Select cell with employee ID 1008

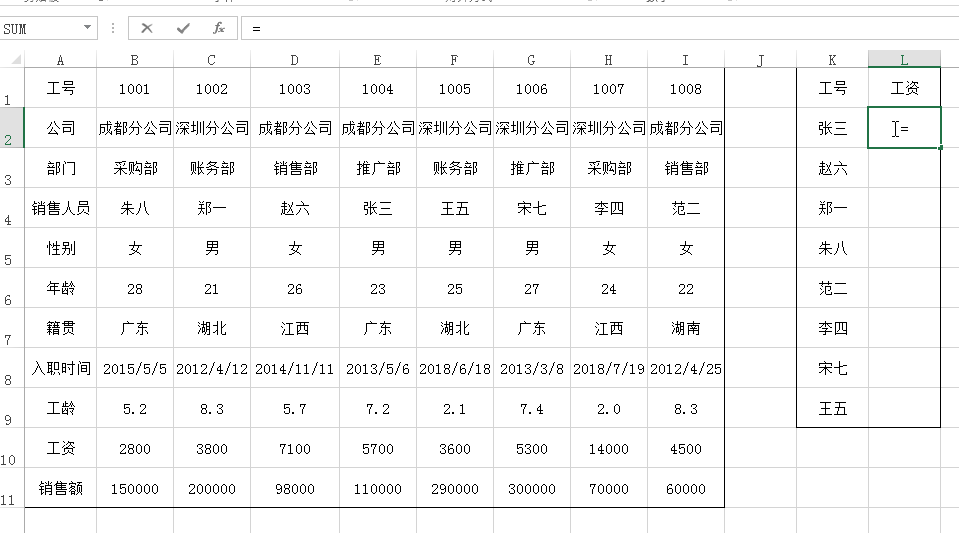pos(686,88)
